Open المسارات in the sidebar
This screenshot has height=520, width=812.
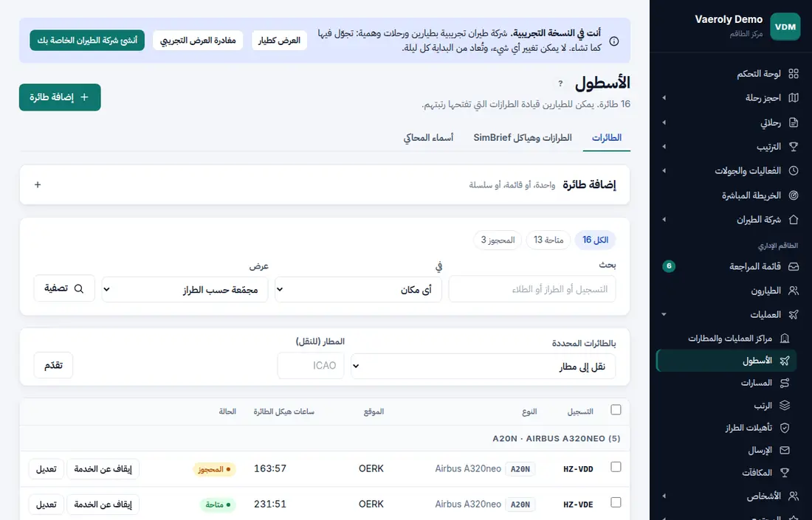point(757,383)
